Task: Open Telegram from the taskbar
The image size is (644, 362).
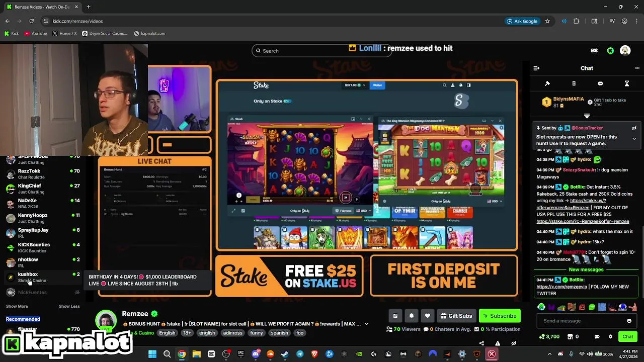Action: point(300,354)
